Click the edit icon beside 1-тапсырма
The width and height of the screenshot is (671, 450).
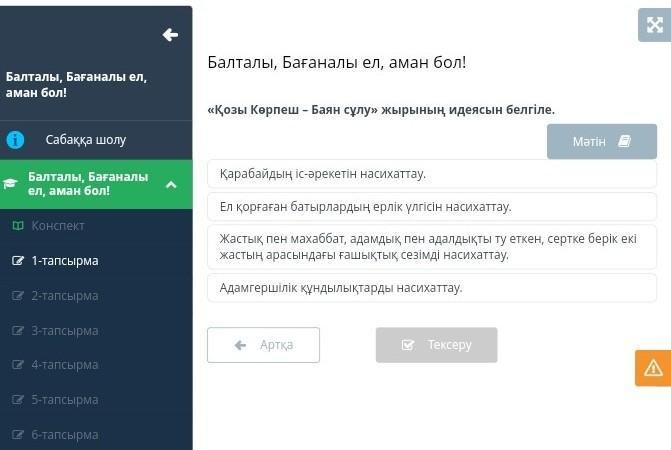(x=17, y=261)
